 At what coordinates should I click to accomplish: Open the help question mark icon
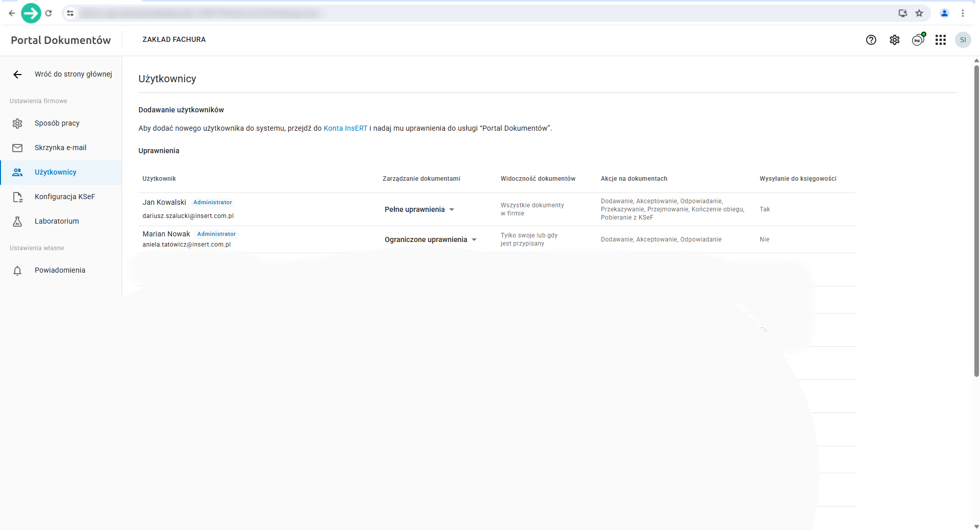871,40
